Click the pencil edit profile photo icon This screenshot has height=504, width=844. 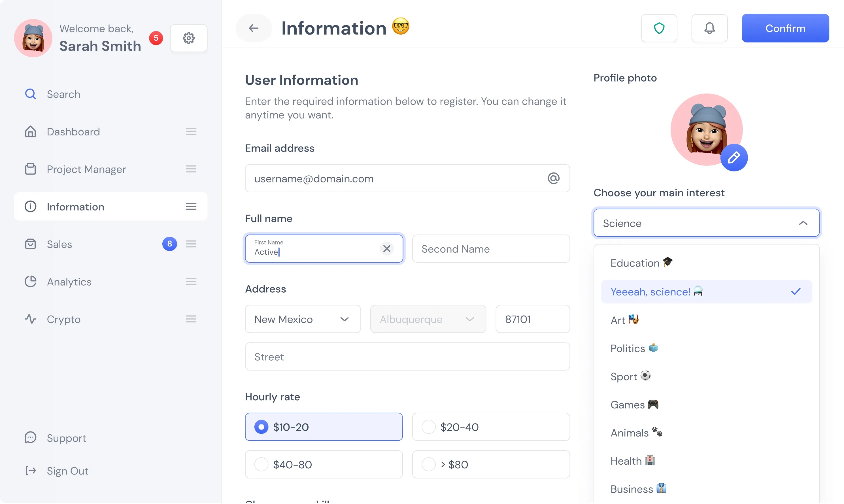pyautogui.click(x=734, y=158)
